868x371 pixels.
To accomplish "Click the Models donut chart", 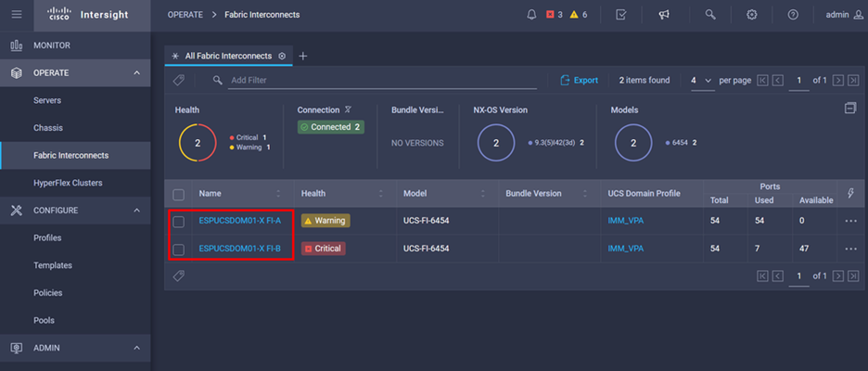I will pos(633,143).
